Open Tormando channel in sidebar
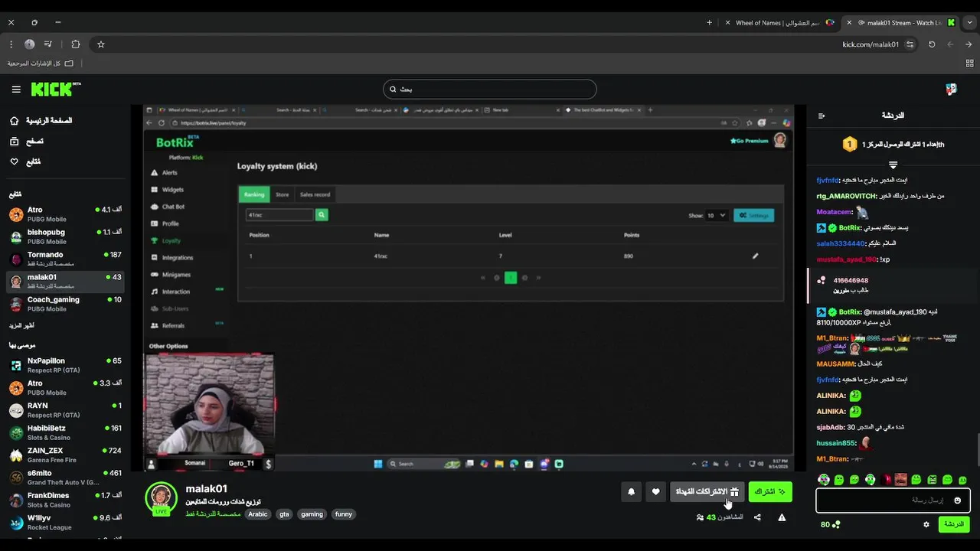This screenshot has height=551, width=980. [x=65, y=259]
